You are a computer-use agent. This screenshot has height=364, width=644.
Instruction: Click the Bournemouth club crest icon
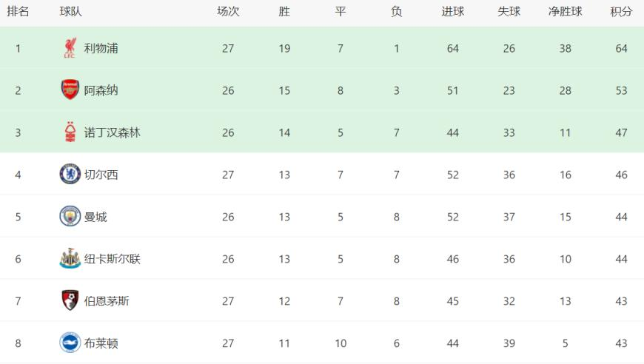(x=70, y=300)
